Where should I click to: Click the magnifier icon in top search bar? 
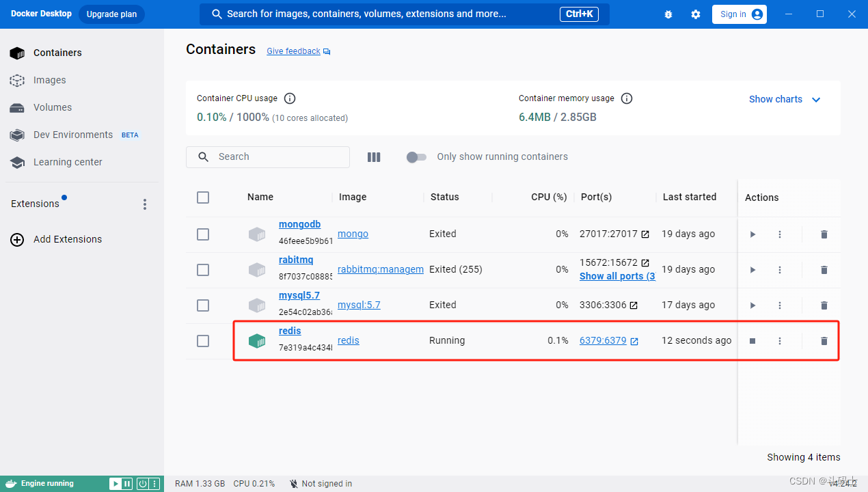217,14
